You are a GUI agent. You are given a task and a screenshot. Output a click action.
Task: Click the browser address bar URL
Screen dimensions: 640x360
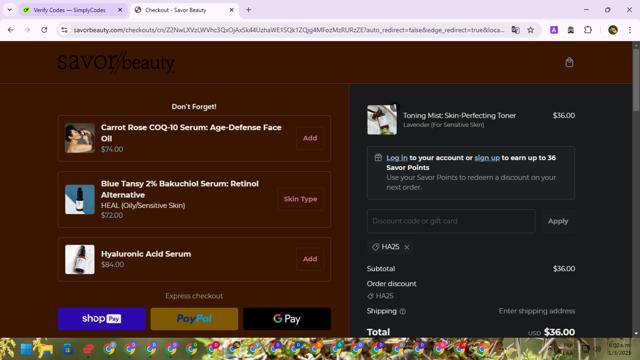pos(288,30)
